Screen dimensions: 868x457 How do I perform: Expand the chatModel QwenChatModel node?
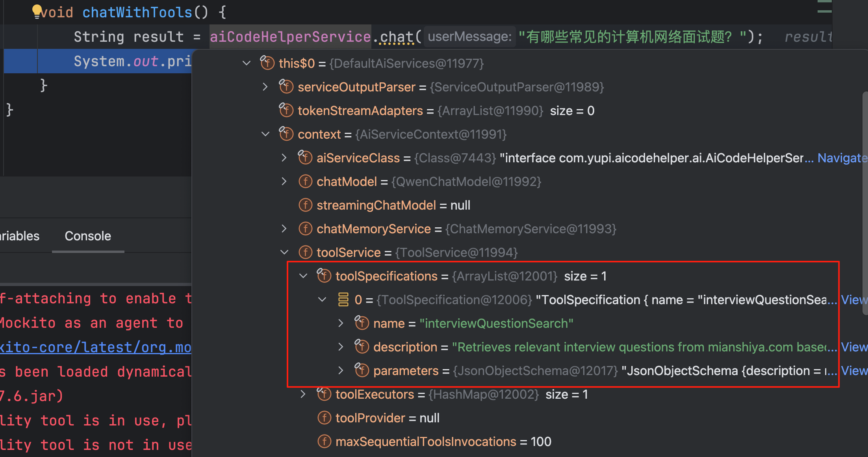(x=284, y=182)
